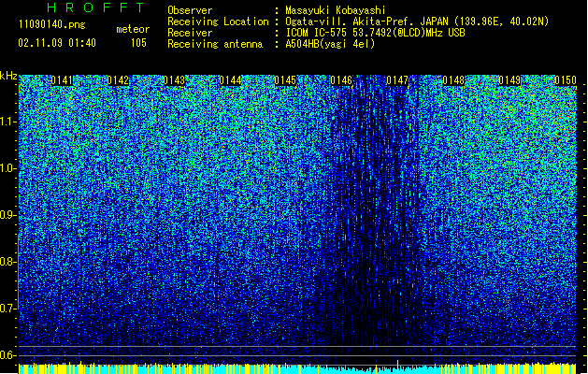Click the meteor label
Screen dimensions: 588x374
(x=133, y=29)
